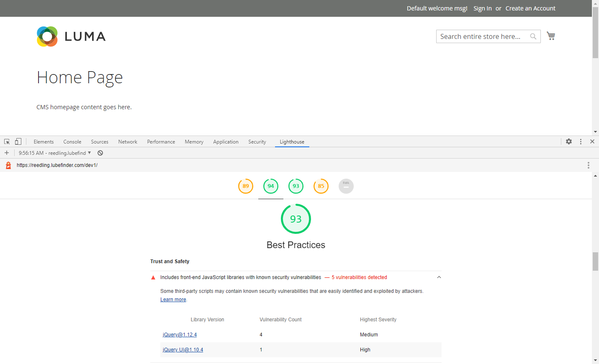The width and height of the screenshot is (599, 364).
Task: Click the audited URL reedling.lubefinder.com/dev1/
Action: (x=57, y=165)
